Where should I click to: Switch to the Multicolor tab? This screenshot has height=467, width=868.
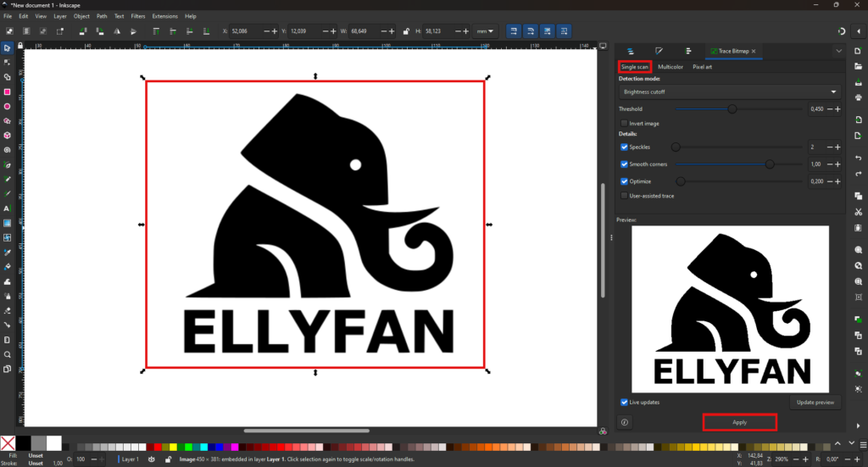tap(670, 66)
